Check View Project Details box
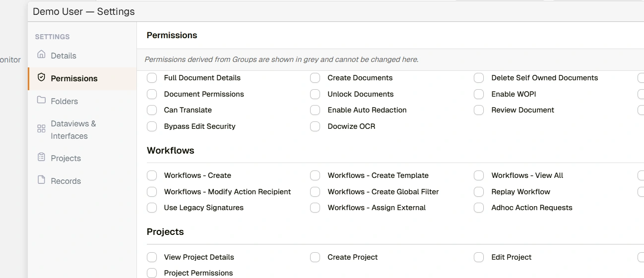Image resolution: width=644 pixels, height=278 pixels. coord(152,257)
